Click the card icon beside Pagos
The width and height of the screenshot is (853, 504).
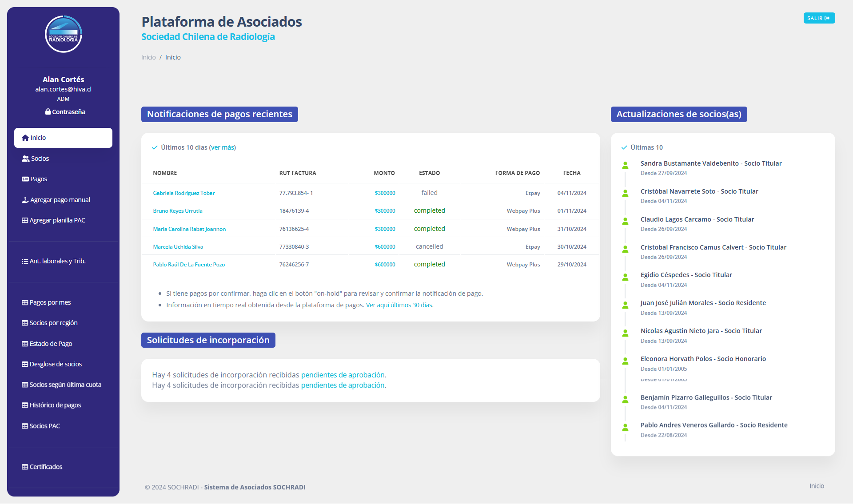pyautogui.click(x=25, y=179)
